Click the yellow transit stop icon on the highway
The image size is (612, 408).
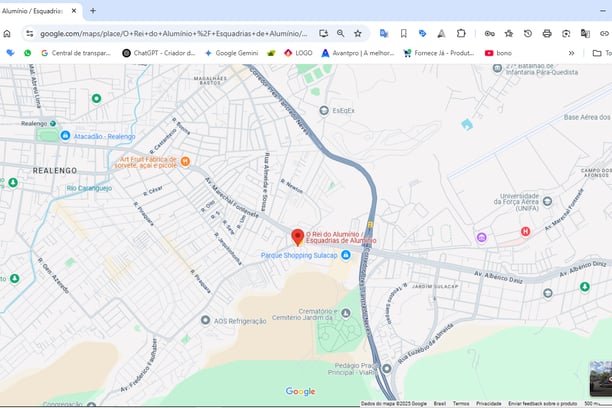370,224
